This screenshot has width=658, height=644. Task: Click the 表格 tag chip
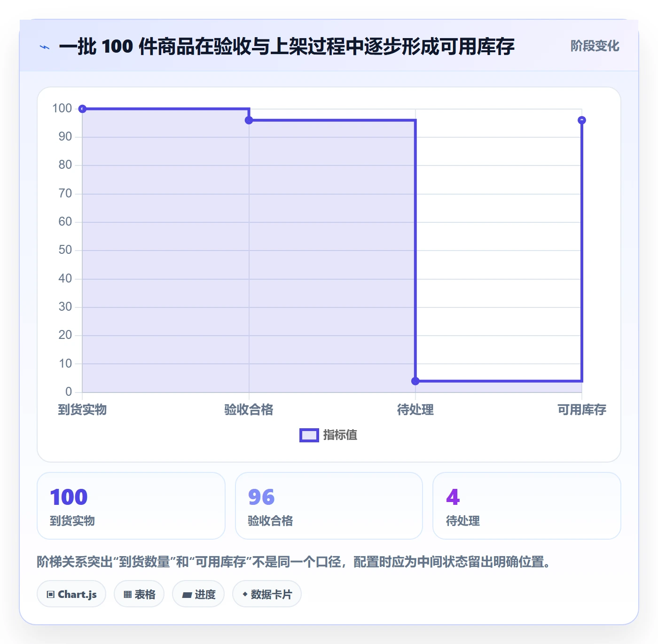pos(139,594)
